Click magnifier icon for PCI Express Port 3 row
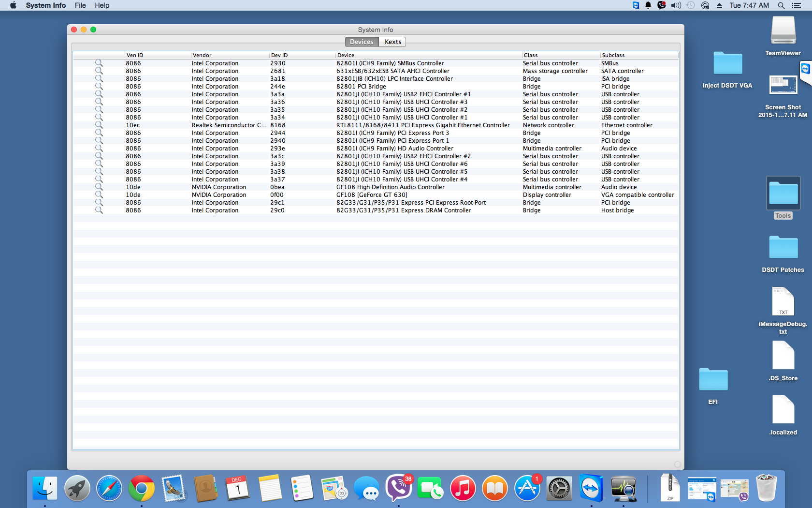 coord(99,133)
